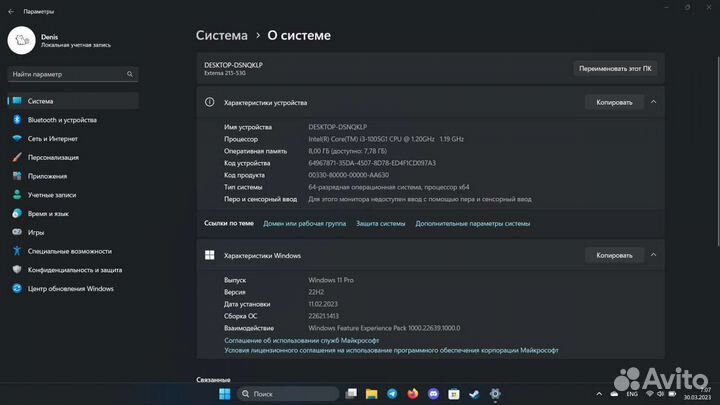Select version value 22H2
Screen dimensions: 720x405
[316, 292]
